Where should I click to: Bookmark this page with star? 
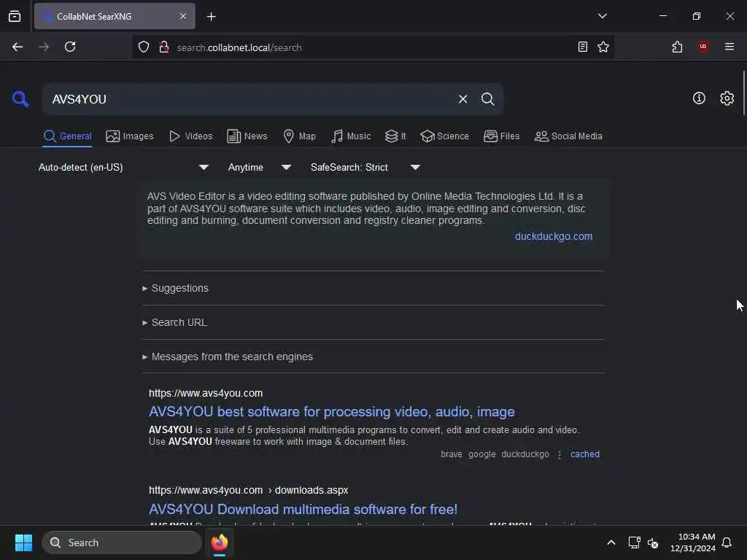point(603,47)
